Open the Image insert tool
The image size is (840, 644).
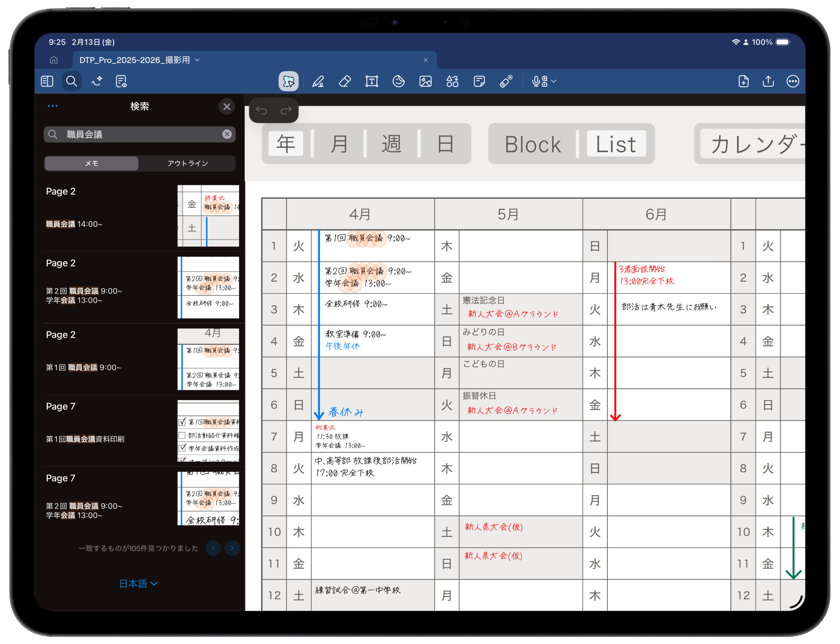click(425, 81)
